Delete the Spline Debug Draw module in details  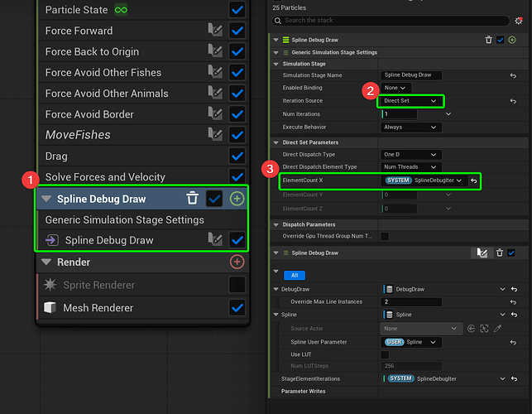(x=500, y=253)
